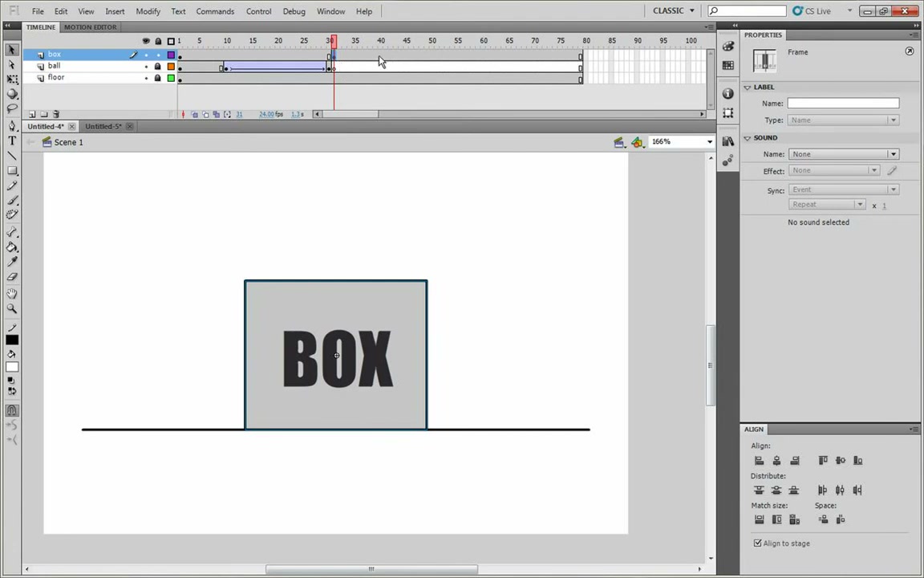Image resolution: width=924 pixels, height=578 pixels.
Task: Open the Window menu
Action: point(330,11)
